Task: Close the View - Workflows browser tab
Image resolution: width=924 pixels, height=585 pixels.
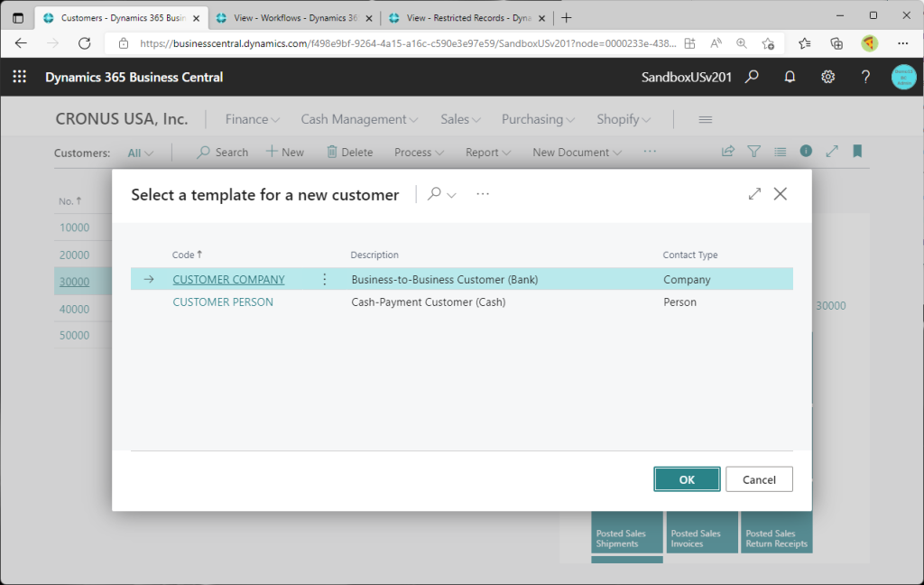Action: [369, 18]
